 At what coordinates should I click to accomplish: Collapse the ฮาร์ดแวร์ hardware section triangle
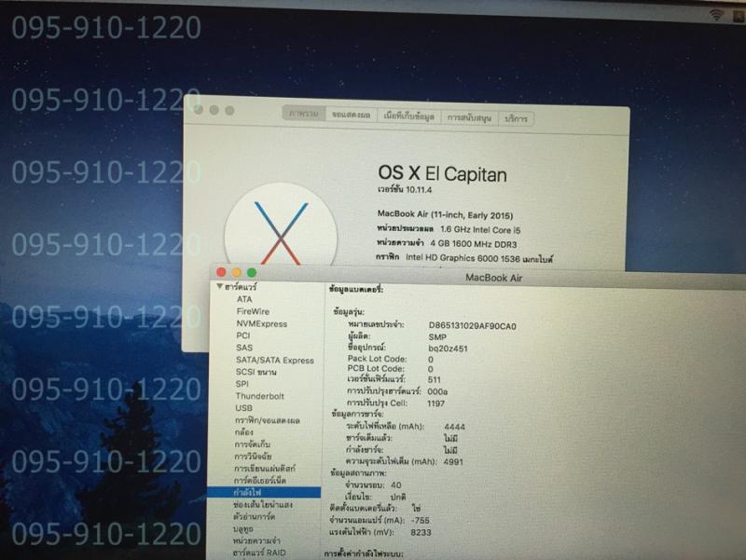click(x=219, y=286)
